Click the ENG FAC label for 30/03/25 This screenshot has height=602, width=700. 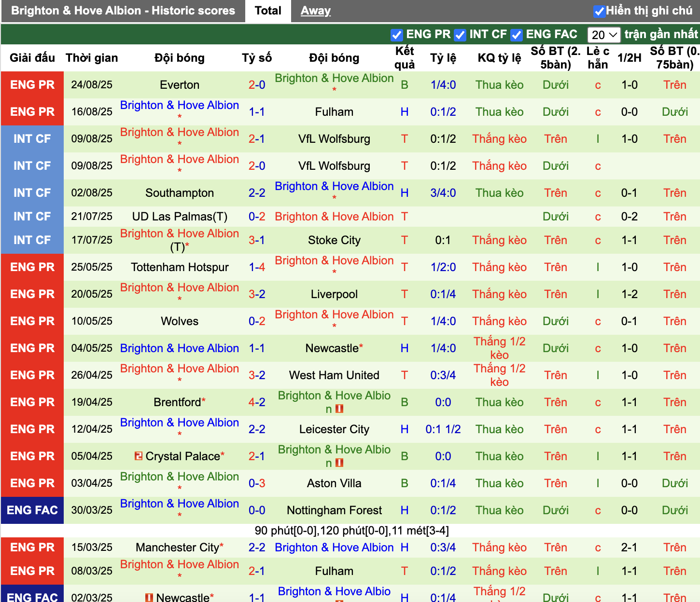(x=32, y=510)
